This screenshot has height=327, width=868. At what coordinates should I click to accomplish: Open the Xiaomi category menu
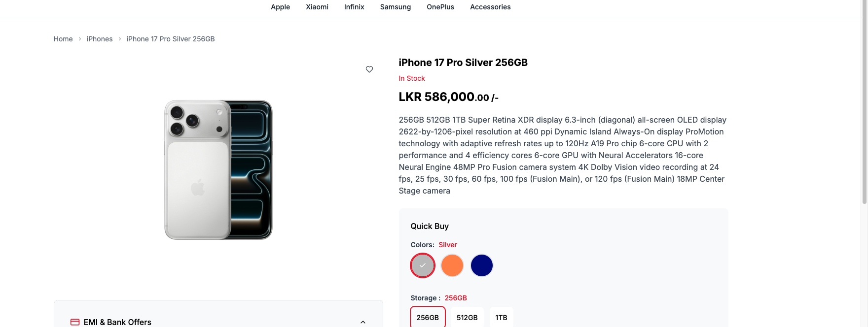click(x=317, y=7)
